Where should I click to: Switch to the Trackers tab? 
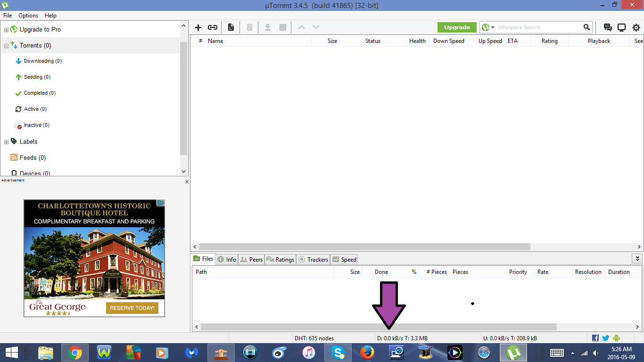point(313,259)
